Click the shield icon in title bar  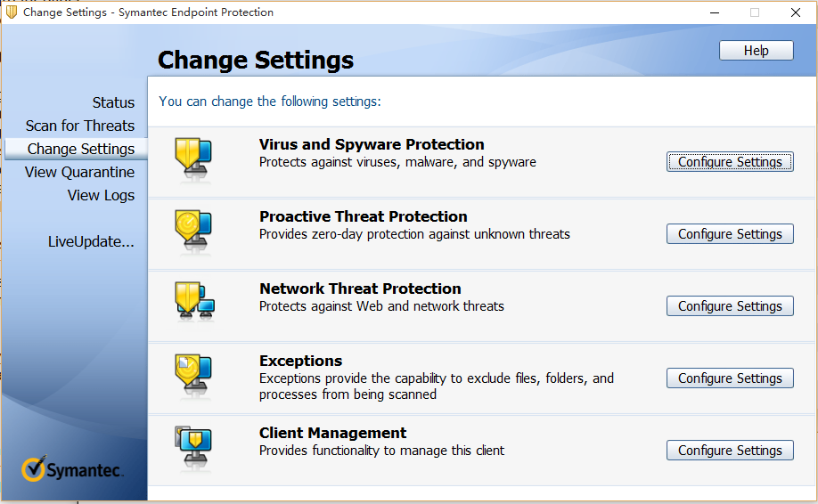tap(11, 12)
